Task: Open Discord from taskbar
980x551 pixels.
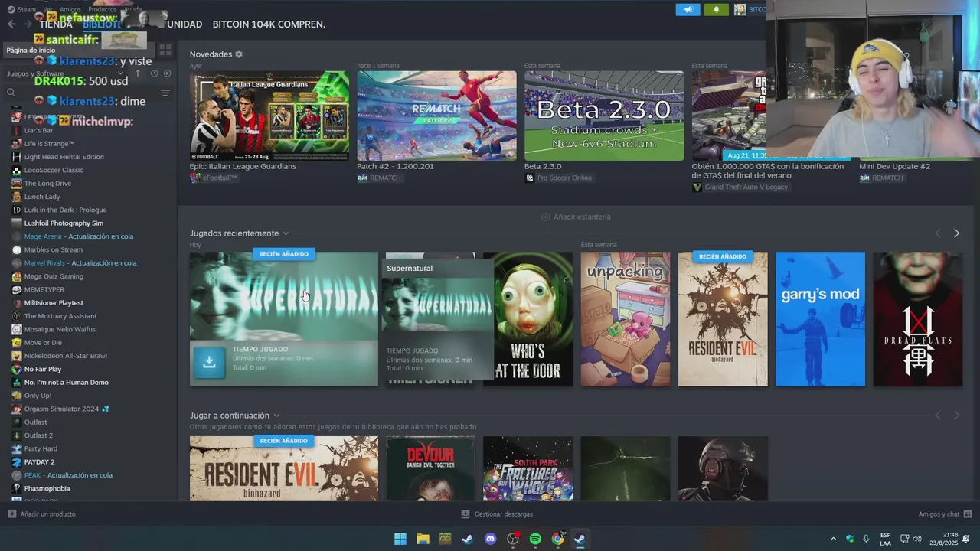Action: [490, 539]
